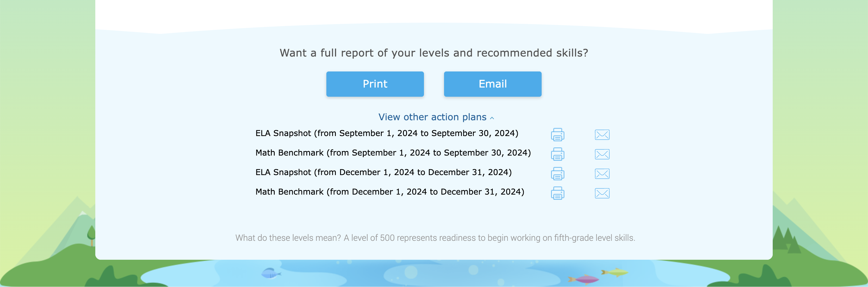Select the December Math Benchmark entry
868x287 pixels.
pyautogui.click(x=390, y=191)
